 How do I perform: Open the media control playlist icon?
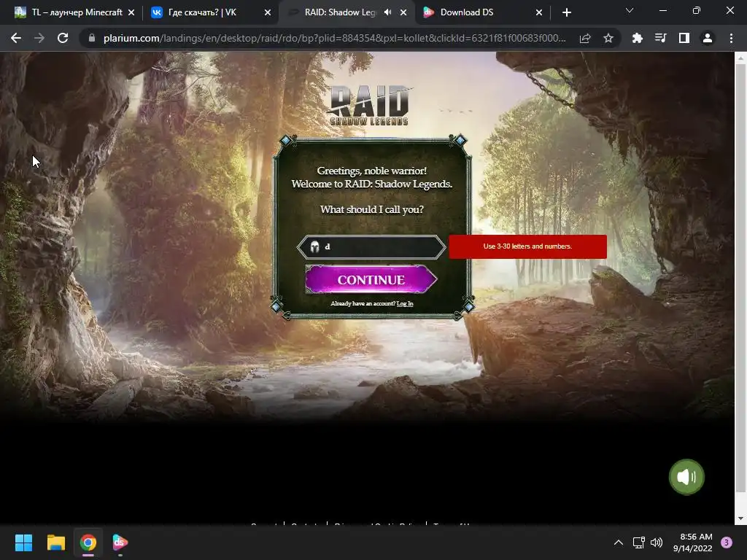click(660, 38)
